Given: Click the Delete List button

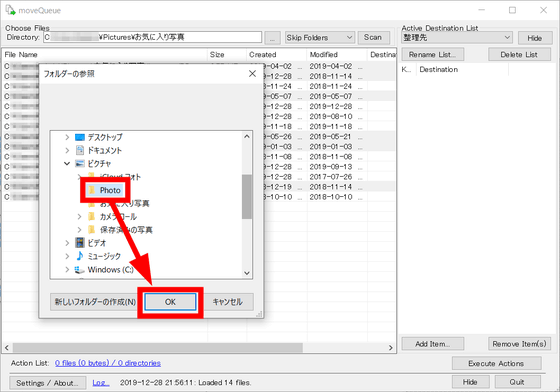Looking at the screenshot, I should point(519,55).
